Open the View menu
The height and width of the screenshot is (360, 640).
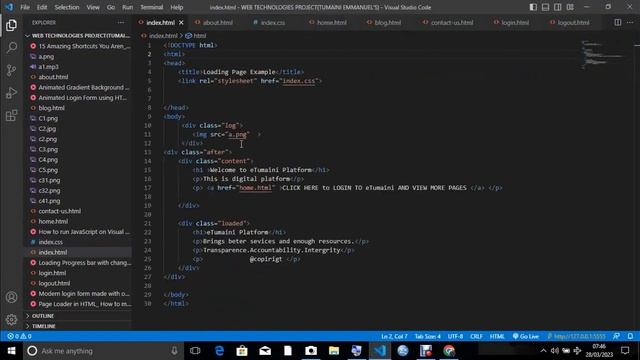[x=93, y=7]
